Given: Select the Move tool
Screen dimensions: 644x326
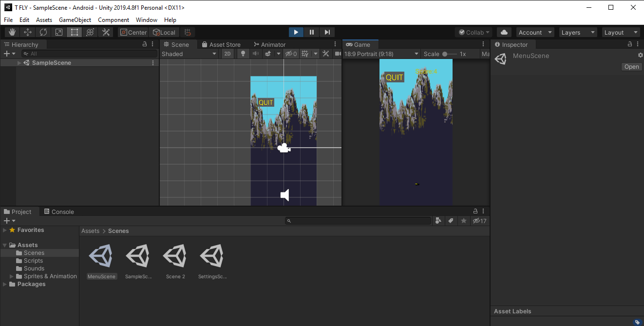Looking at the screenshot, I should tap(27, 32).
